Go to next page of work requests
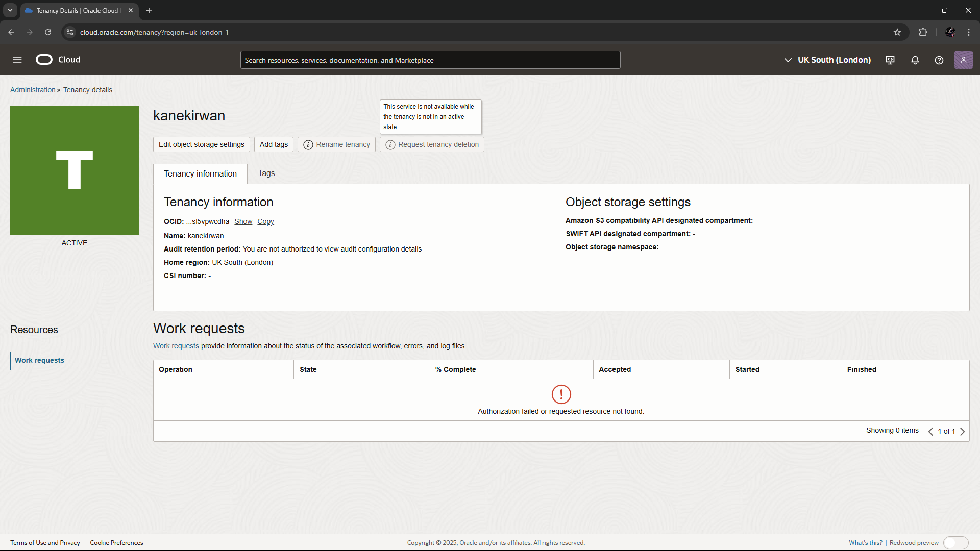Image resolution: width=980 pixels, height=551 pixels. pos(963,432)
